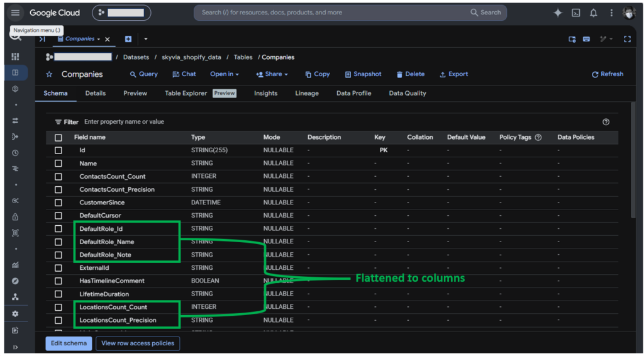Add a new tab with the plus icon

point(128,39)
